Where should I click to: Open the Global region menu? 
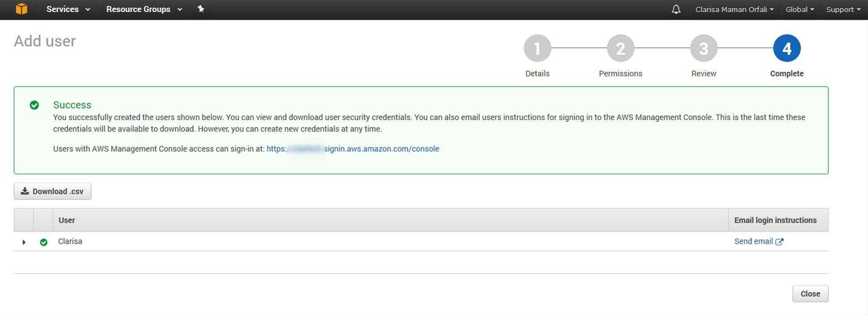coord(800,9)
